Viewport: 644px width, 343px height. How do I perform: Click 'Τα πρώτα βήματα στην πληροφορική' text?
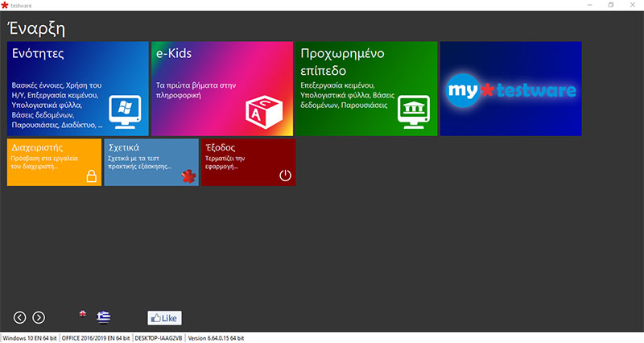196,90
